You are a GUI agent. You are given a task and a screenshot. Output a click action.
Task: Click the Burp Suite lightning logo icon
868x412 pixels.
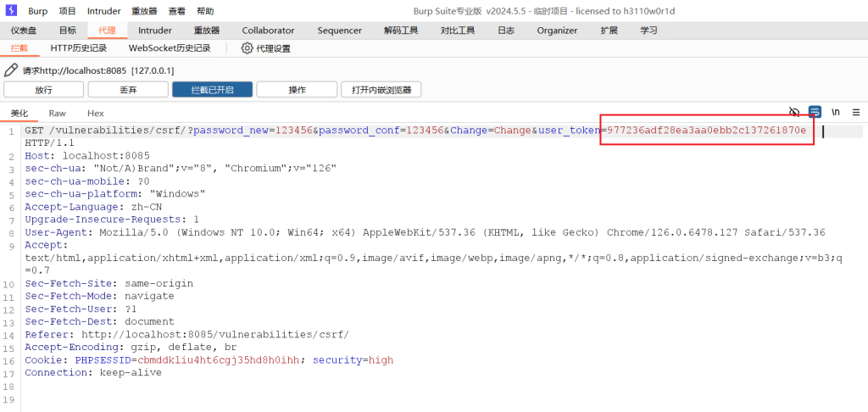(11, 11)
